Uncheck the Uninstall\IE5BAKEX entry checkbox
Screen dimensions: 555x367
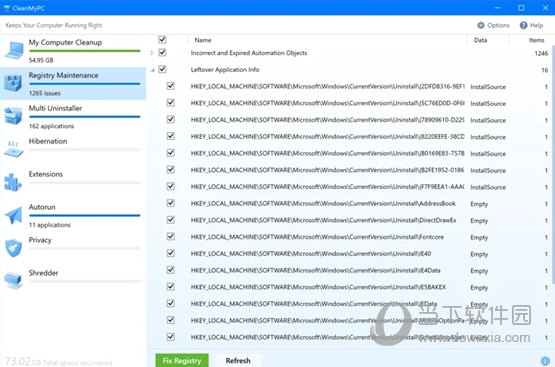[171, 287]
